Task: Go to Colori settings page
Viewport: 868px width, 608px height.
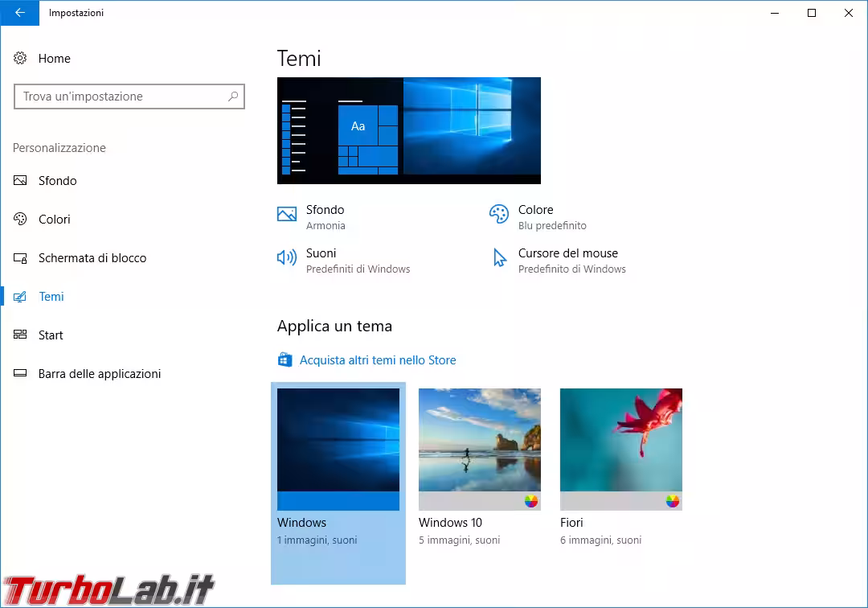Action: [x=55, y=220]
